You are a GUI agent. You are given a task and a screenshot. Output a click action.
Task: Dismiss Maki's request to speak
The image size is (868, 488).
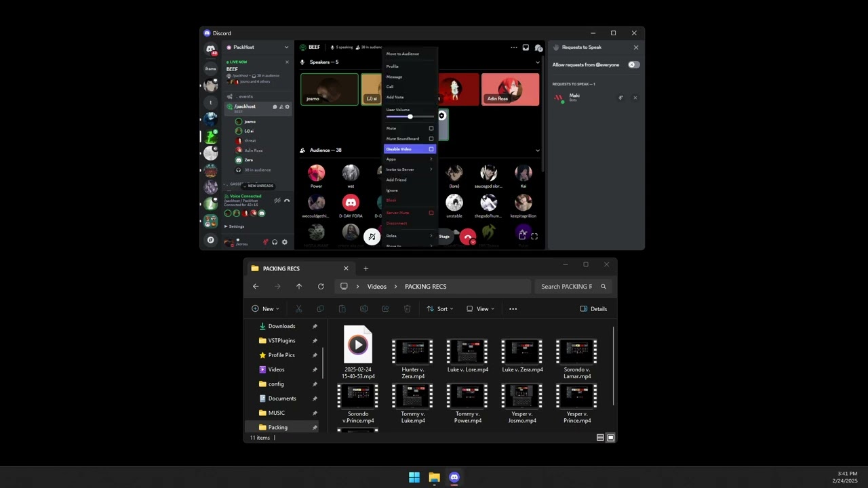pyautogui.click(x=635, y=98)
